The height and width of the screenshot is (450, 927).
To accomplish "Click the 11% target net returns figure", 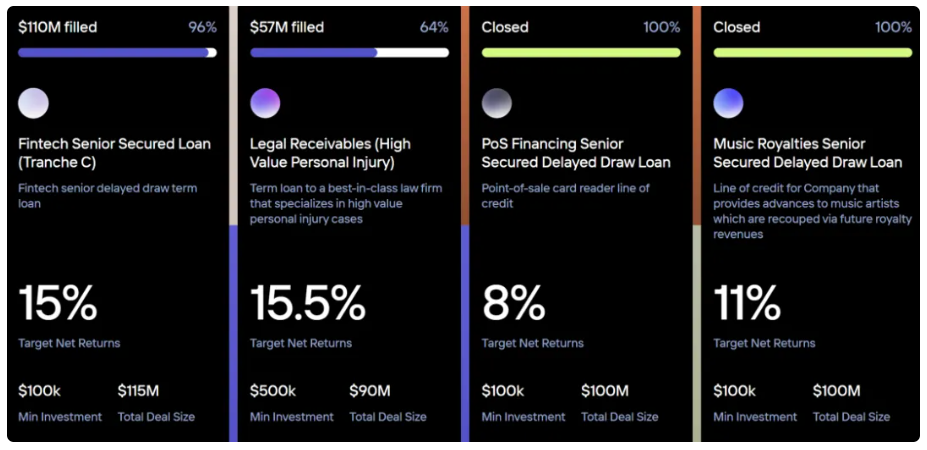I will pos(747,303).
